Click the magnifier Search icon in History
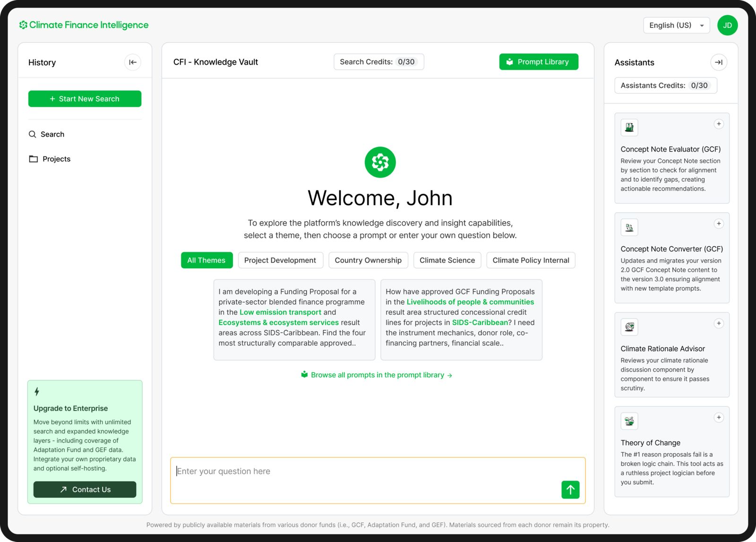This screenshot has width=756, height=542. (33, 134)
